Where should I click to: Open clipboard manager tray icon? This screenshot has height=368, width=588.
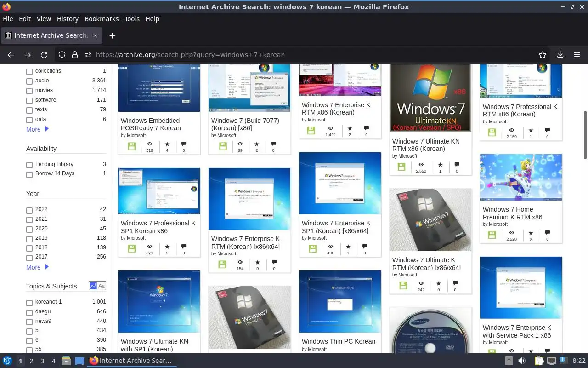pos(539,361)
